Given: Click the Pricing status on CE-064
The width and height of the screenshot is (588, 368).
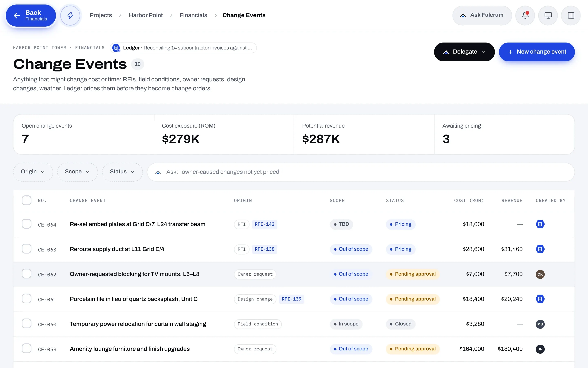Looking at the screenshot, I should 401,224.
